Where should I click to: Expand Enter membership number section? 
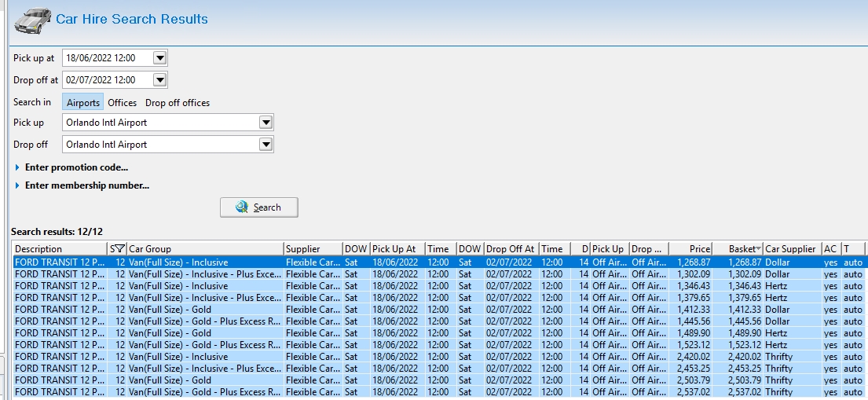click(82, 185)
